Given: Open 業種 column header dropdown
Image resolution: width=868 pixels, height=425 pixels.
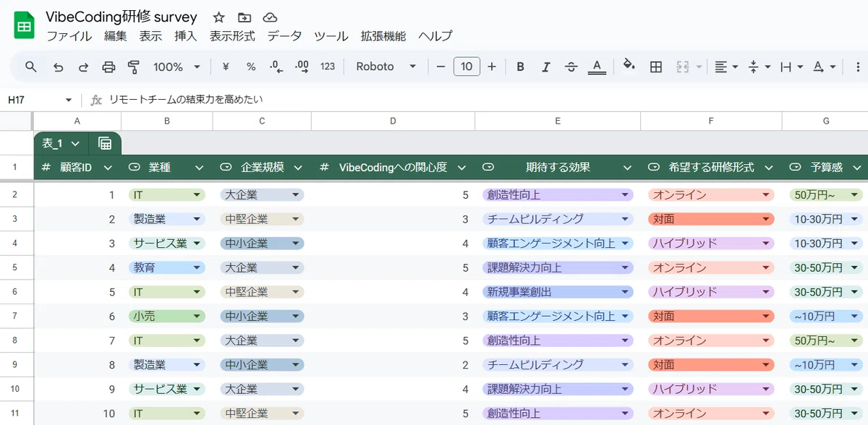Looking at the screenshot, I should [x=200, y=168].
